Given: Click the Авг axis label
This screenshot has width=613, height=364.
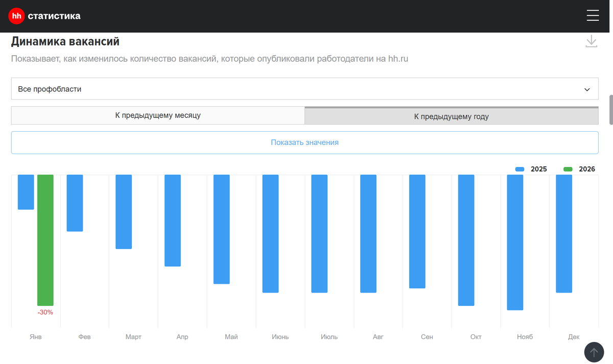Looking at the screenshot, I should coord(378,337).
